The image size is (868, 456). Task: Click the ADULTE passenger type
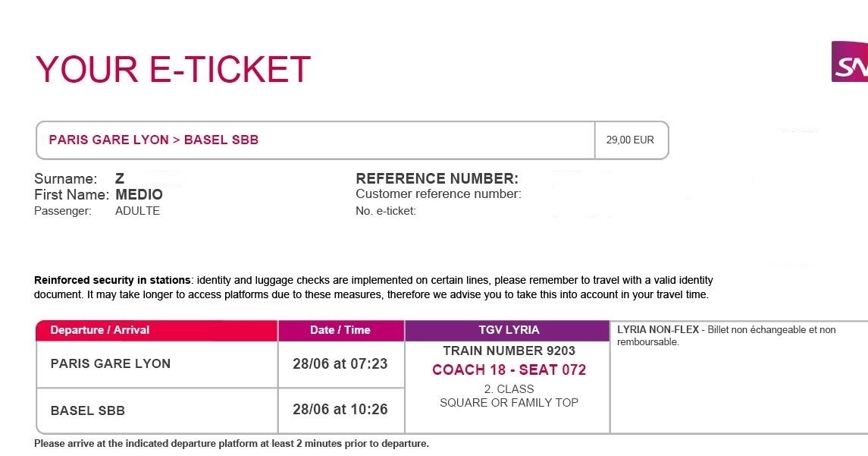pyautogui.click(x=137, y=211)
